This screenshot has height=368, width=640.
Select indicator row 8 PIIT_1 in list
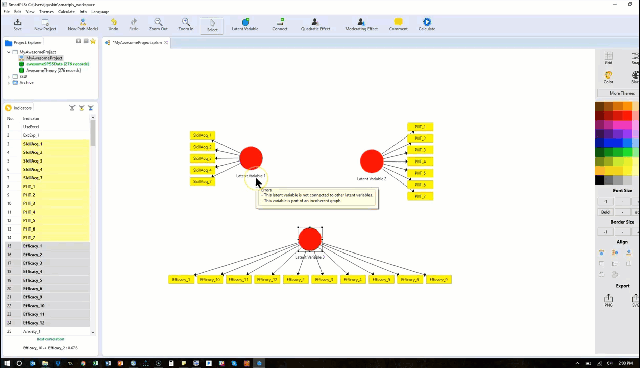(x=47, y=186)
